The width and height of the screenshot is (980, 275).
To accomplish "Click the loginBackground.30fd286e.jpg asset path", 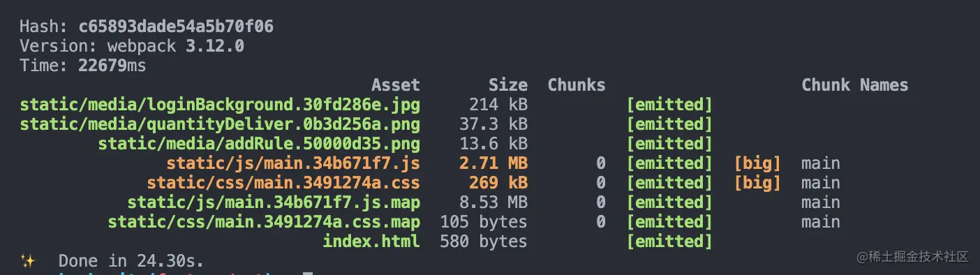I will 220,105.
